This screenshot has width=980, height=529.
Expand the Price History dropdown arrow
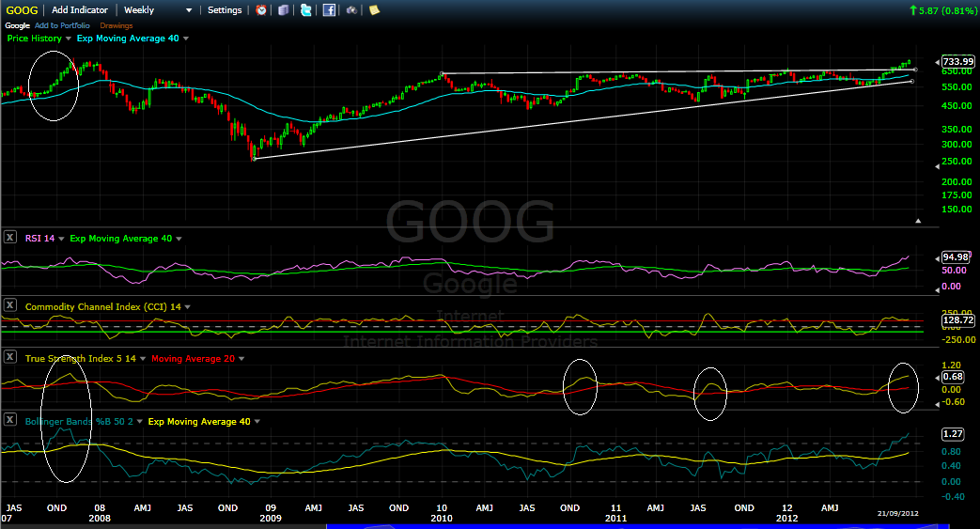69,39
